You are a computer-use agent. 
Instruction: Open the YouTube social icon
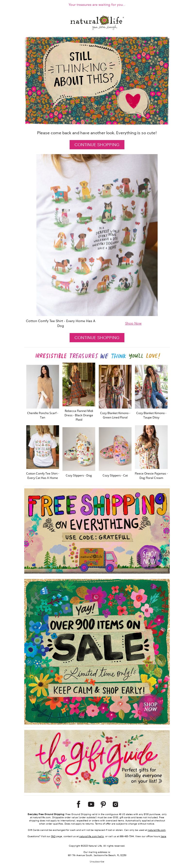[x=91, y=804]
